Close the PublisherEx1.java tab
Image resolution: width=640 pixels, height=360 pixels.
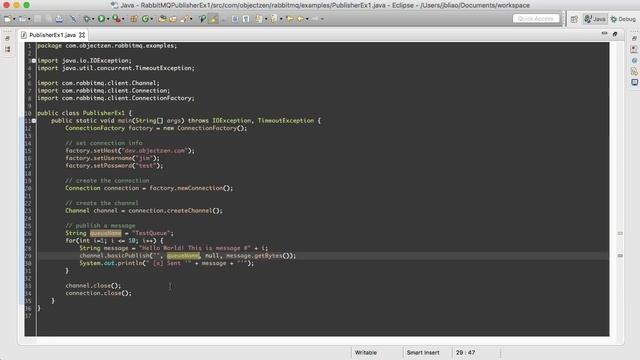82,35
